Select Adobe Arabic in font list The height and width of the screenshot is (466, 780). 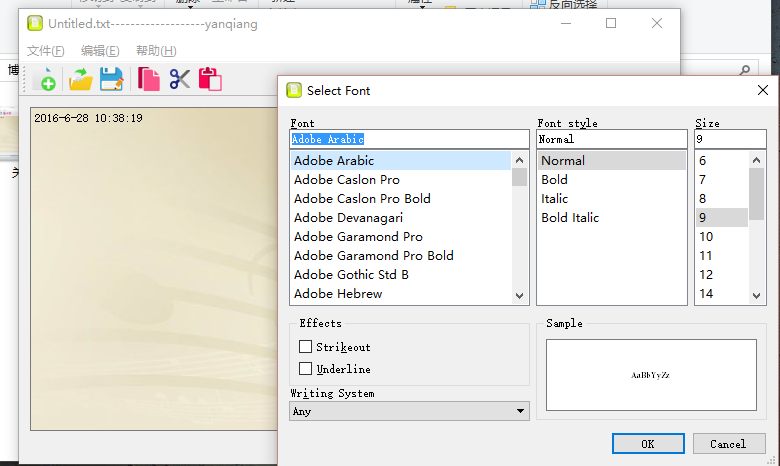click(x=400, y=161)
